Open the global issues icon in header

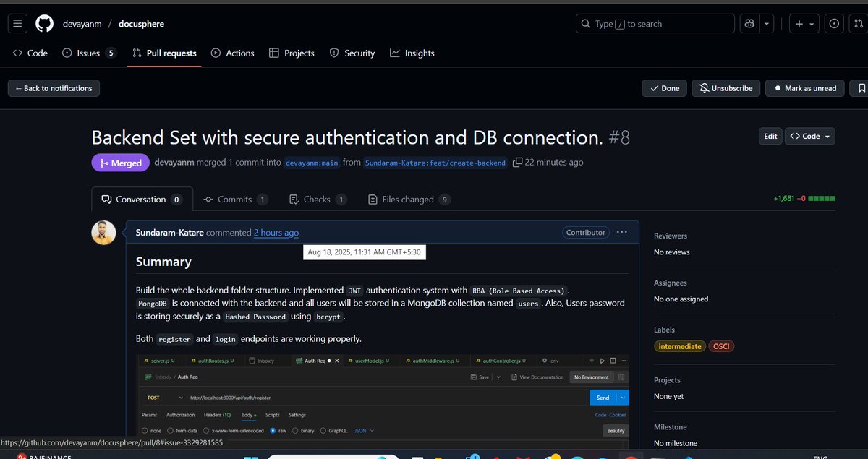pos(834,24)
